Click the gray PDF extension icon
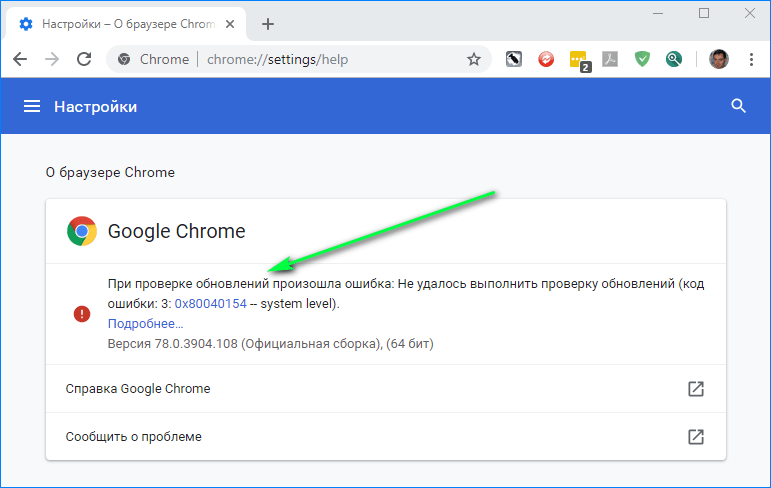The width and height of the screenshot is (771, 488). click(x=610, y=59)
